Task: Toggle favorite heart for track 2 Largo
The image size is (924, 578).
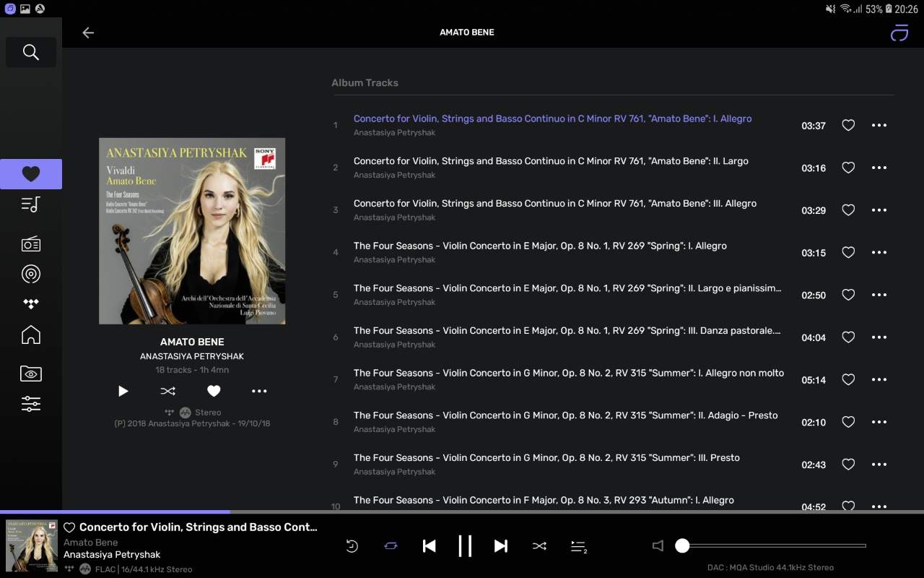Action: pyautogui.click(x=848, y=168)
